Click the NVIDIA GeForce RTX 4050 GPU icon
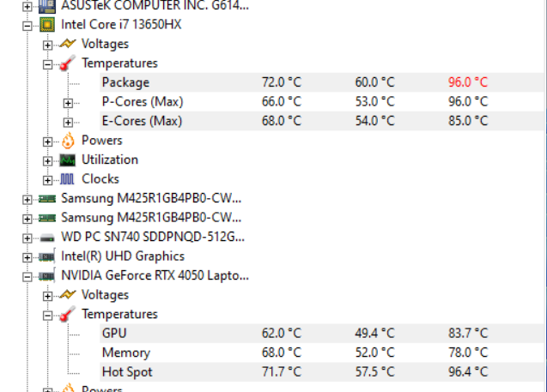The image size is (547, 392). tap(48, 275)
